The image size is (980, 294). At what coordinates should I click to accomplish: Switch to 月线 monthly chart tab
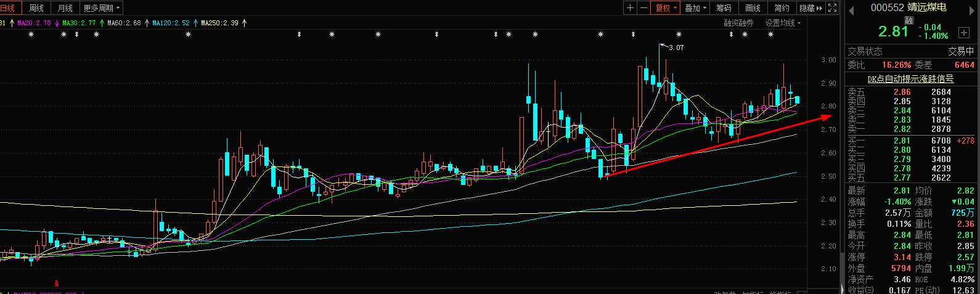[65, 8]
